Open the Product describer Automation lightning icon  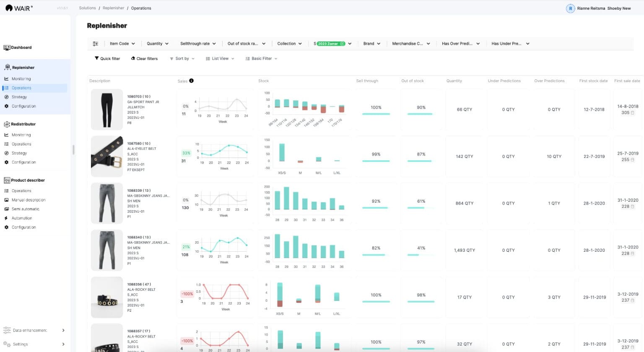coord(7,218)
